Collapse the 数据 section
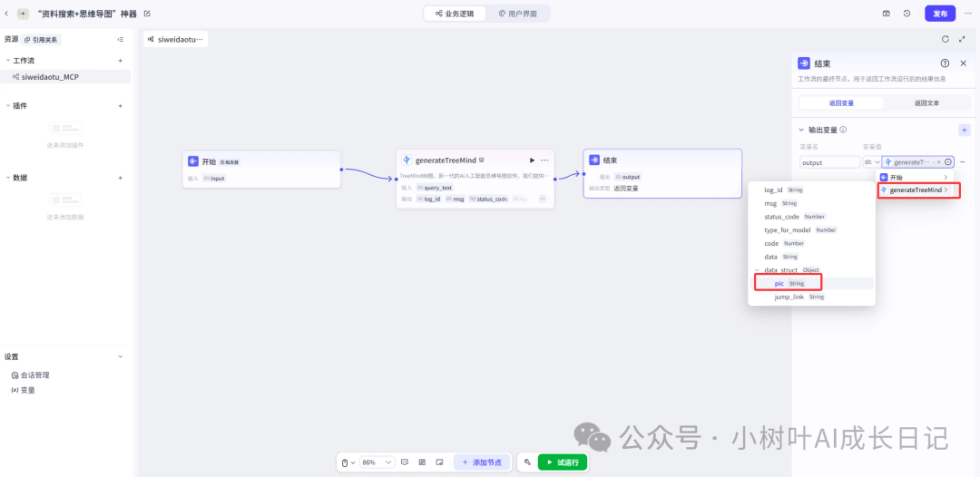The image size is (980, 477). tap(8, 178)
